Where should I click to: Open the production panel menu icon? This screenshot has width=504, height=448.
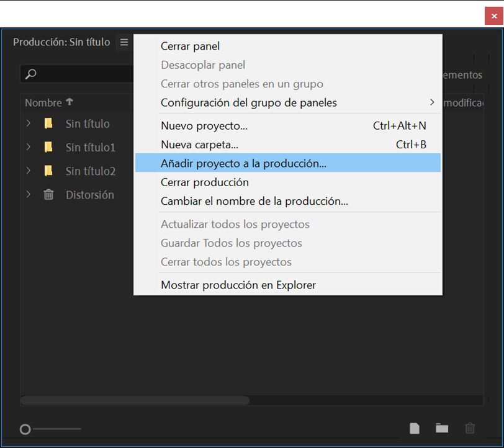coord(124,42)
